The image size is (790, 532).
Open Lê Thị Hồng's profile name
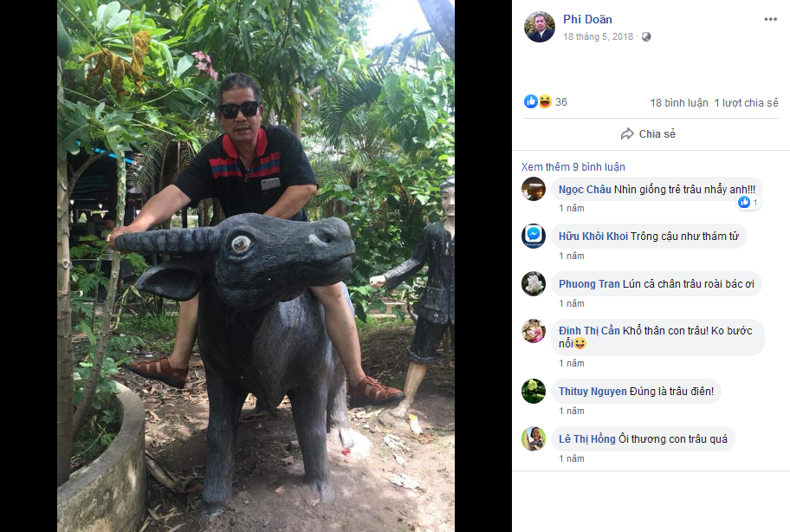pyautogui.click(x=586, y=439)
